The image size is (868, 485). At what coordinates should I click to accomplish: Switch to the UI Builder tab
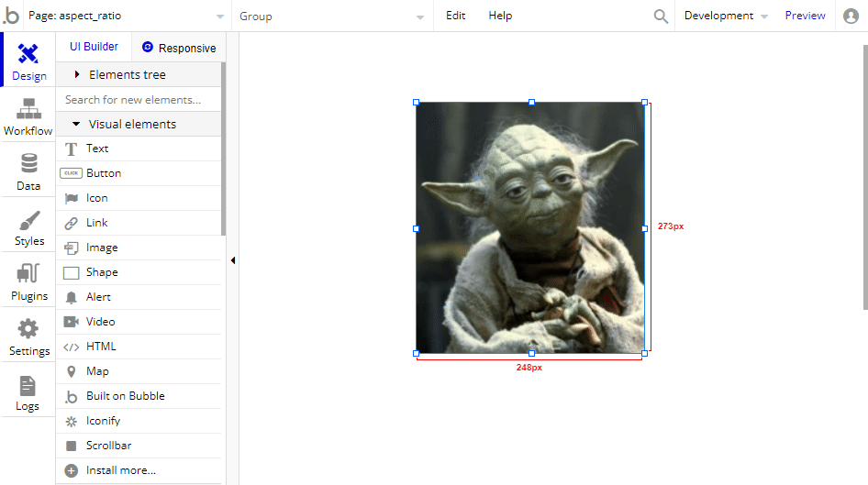[x=94, y=47]
